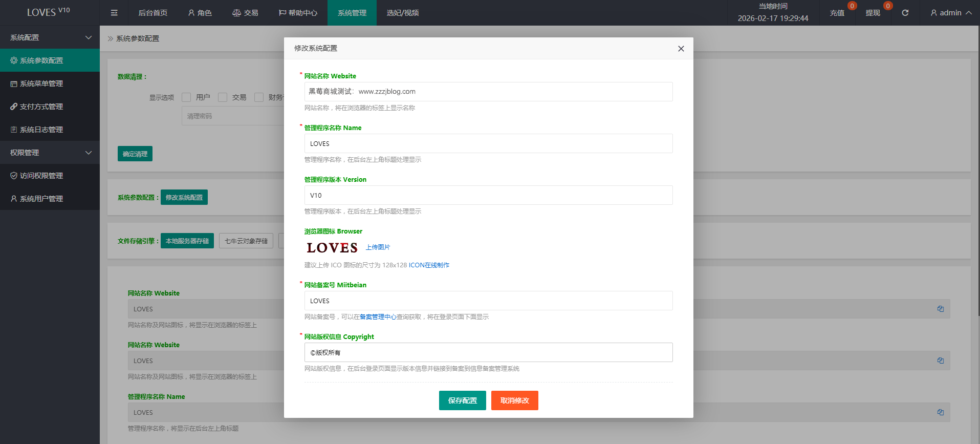Open the admin user dropdown
The height and width of the screenshot is (444, 980).
950,13
